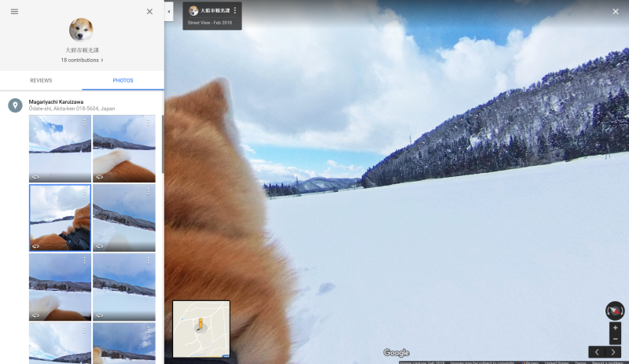Open second-row right thumbnail of tilted mountain
629x364 pixels.
(x=124, y=218)
